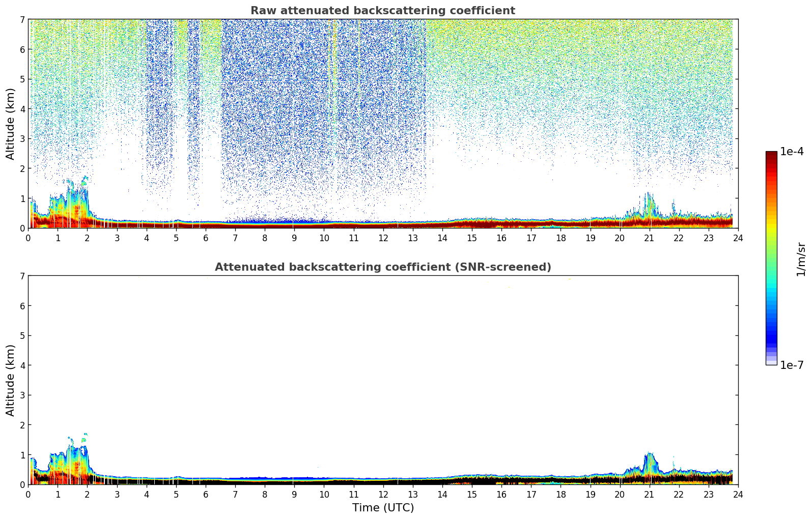Viewport: 812px width, 519px height.
Task: Click hour tick "2" under the raw plot
Action: (87, 238)
